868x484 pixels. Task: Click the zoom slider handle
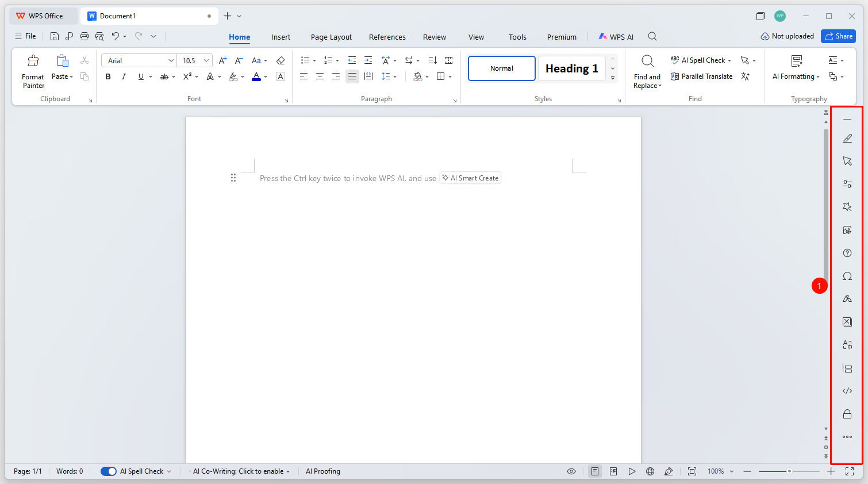pyautogui.click(x=789, y=471)
